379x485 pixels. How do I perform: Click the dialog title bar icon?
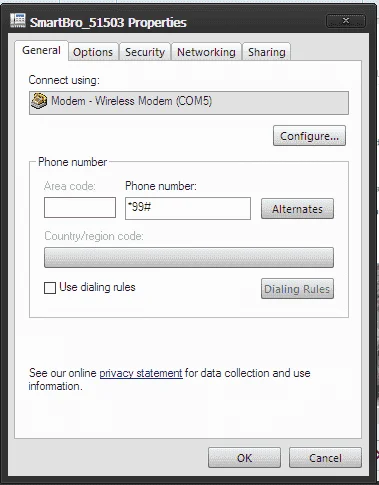pos(18,21)
